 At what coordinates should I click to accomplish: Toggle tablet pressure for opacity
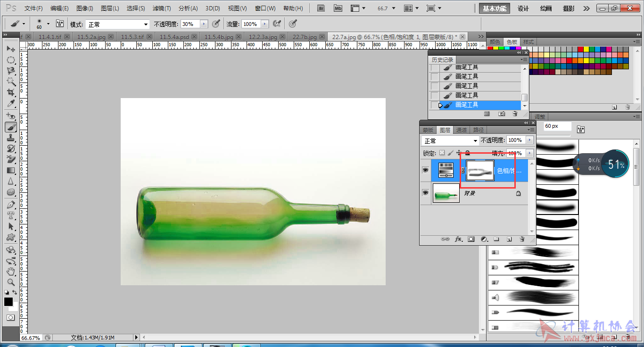215,24
